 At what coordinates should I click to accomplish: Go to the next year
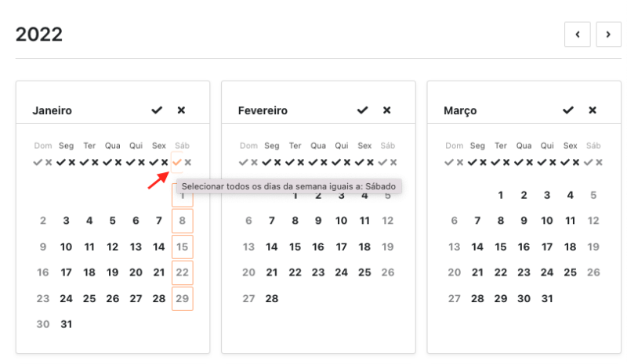[608, 34]
